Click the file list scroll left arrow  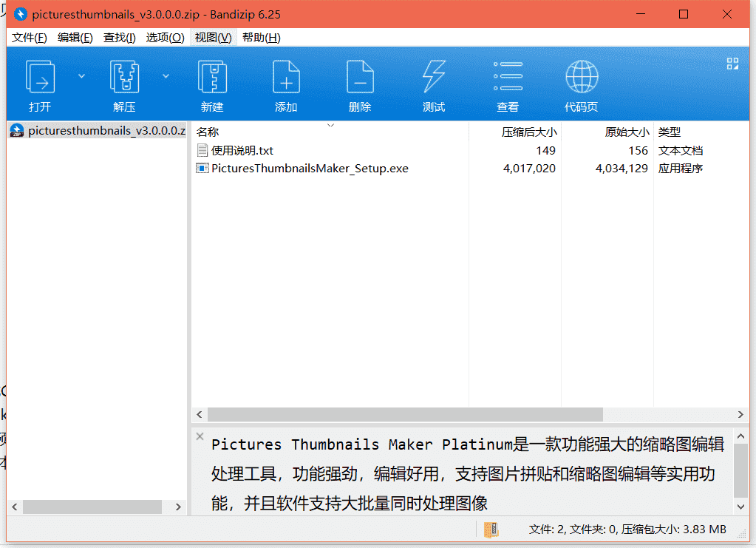point(200,414)
